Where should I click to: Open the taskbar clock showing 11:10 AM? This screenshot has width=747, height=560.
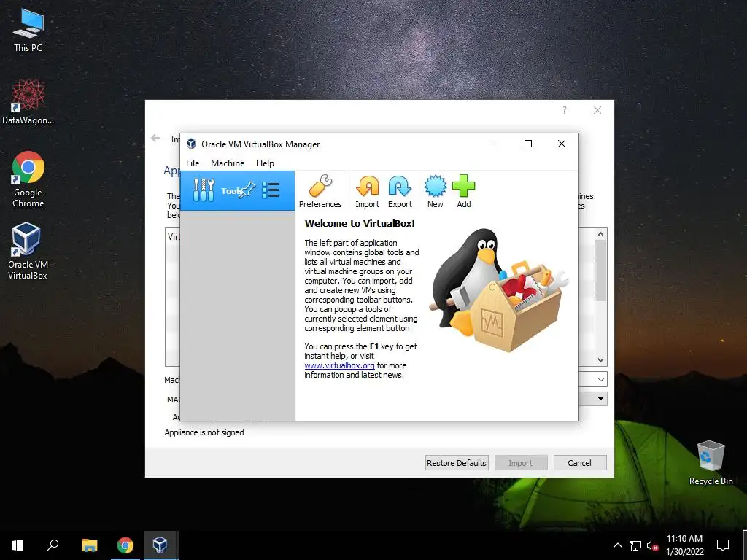coord(684,545)
